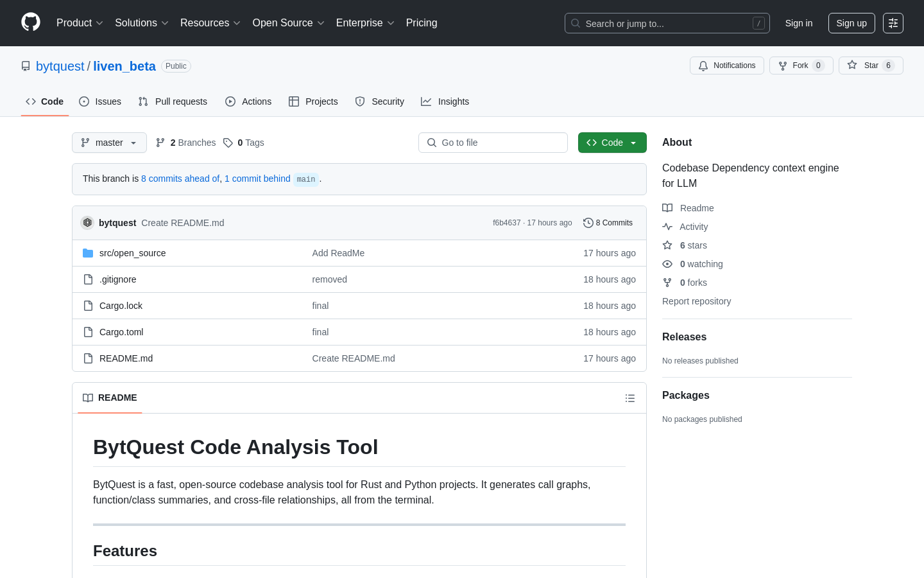
Task: Expand the Product menu
Action: coord(80,23)
